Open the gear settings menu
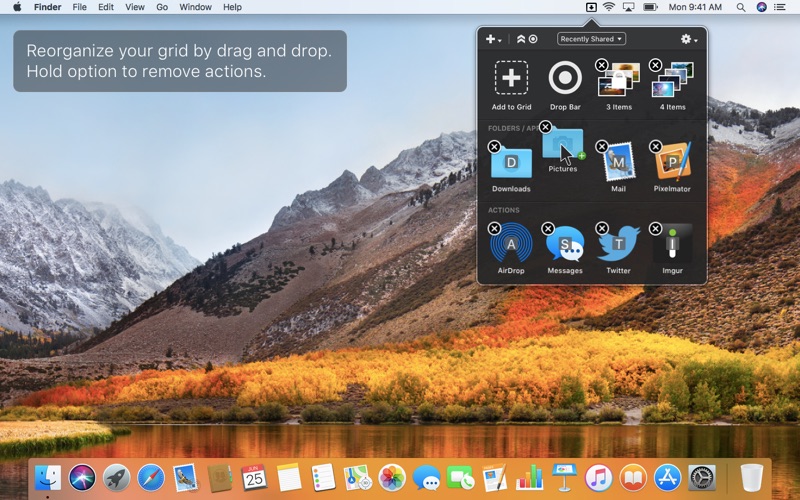 point(688,39)
